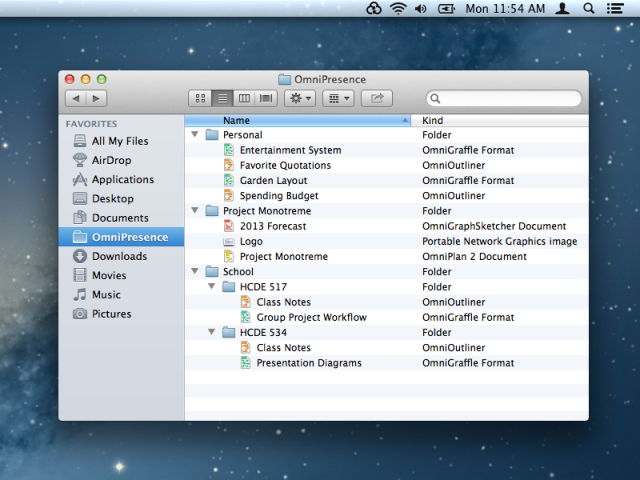Click the Mon 11:54 AM clock
Image resolution: width=640 pixels, height=480 pixels.
point(505,9)
